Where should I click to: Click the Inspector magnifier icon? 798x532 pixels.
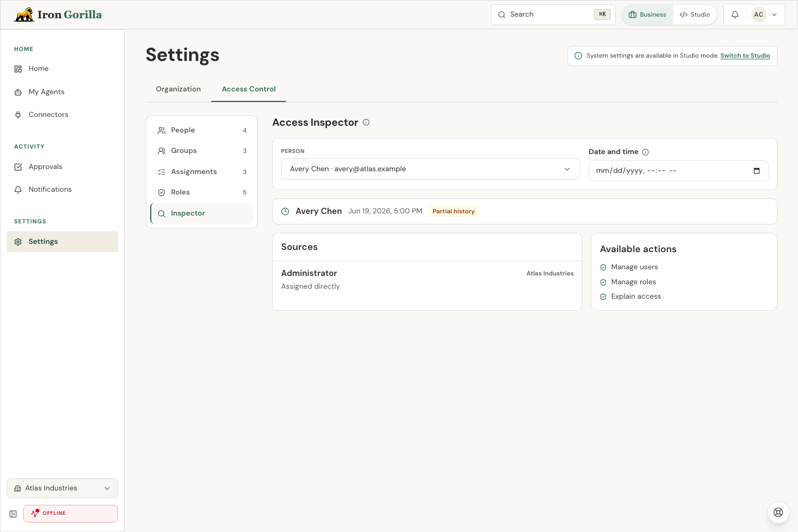click(162, 213)
